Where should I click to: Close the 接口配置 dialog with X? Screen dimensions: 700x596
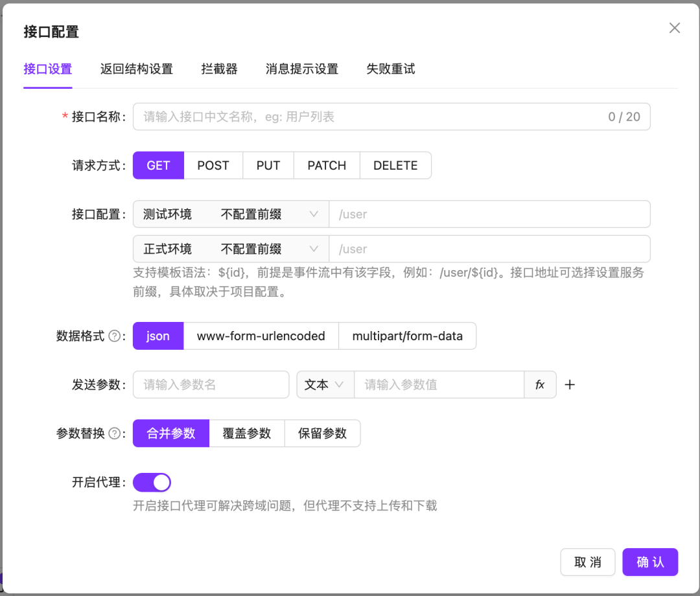pos(675,28)
